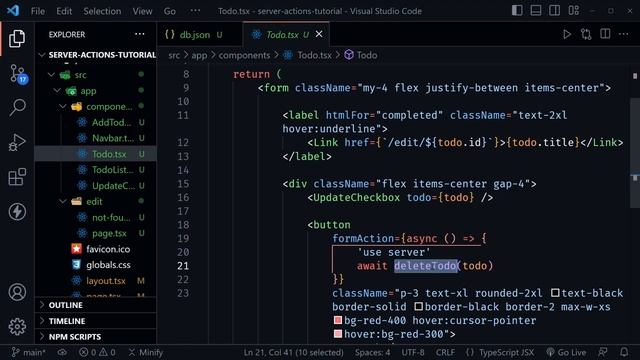Toggle the bottom panel layout icon

click(536, 11)
